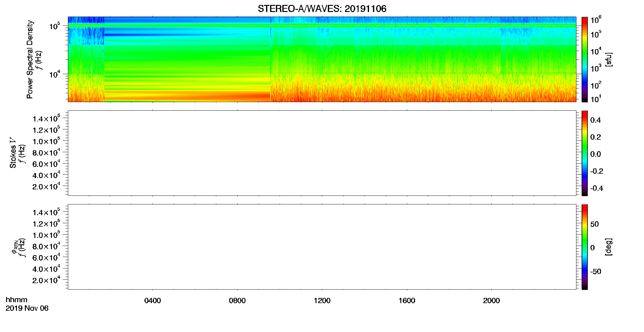Image resolution: width=644 pixels, height=332 pixels.
Task: Click the 10^6 tick on the sfu colorbar
Action: tap(596, 20)
